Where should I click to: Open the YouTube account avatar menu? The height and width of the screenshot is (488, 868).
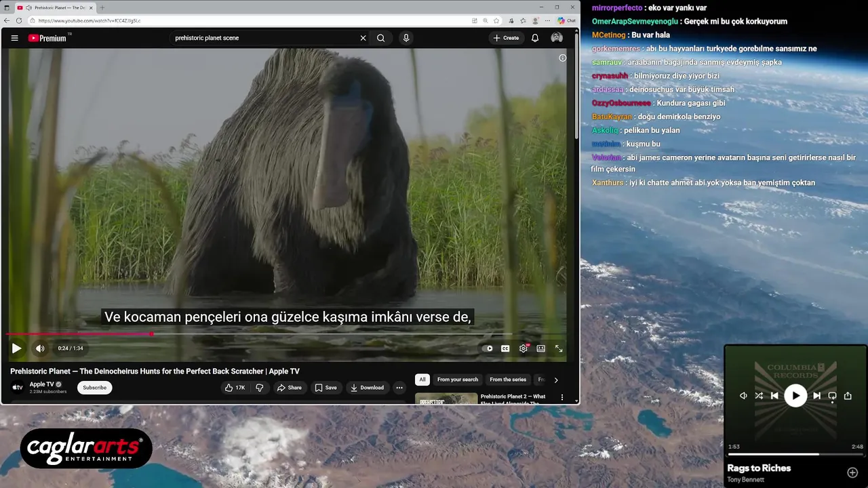point(557,38)
